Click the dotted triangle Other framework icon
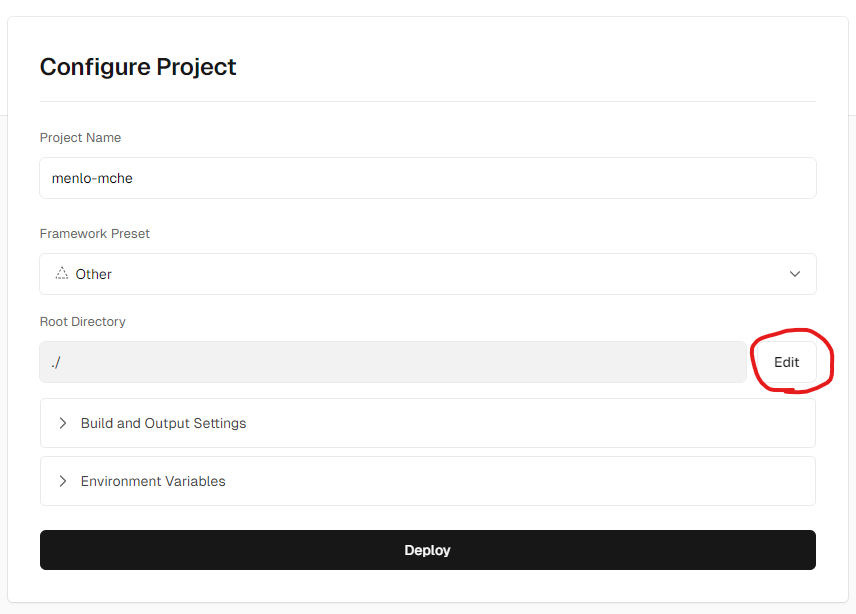856x614 pixels. coord(62,273)
